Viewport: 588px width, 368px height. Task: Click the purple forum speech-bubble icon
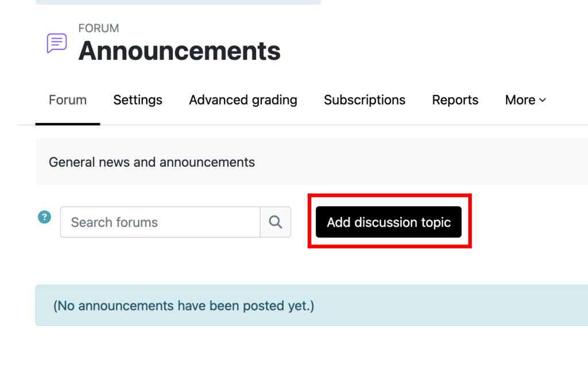[56, 43]
